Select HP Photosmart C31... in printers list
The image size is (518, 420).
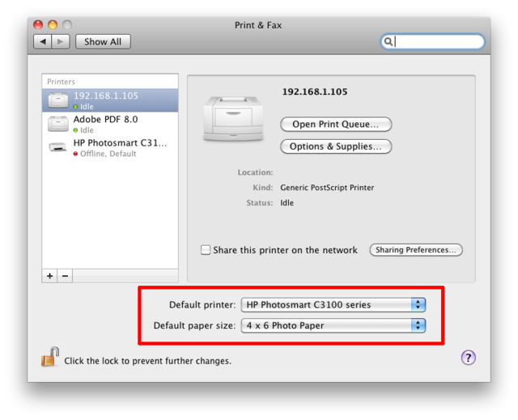click(x=110, y=147)
